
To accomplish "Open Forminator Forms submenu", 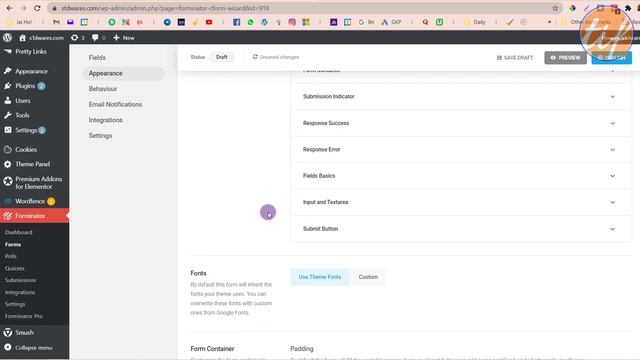I will [13, 244].
